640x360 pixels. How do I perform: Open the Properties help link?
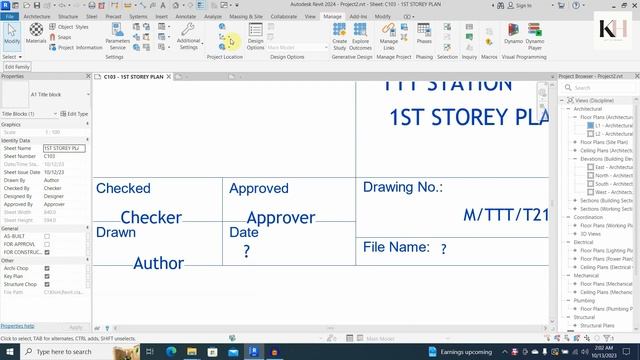(18, 326)
